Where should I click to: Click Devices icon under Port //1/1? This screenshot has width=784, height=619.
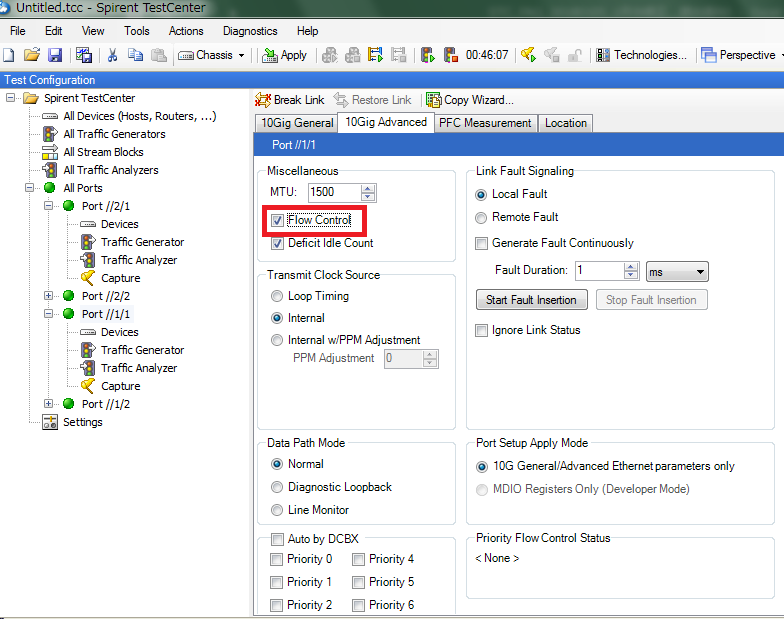coord(88,332)
